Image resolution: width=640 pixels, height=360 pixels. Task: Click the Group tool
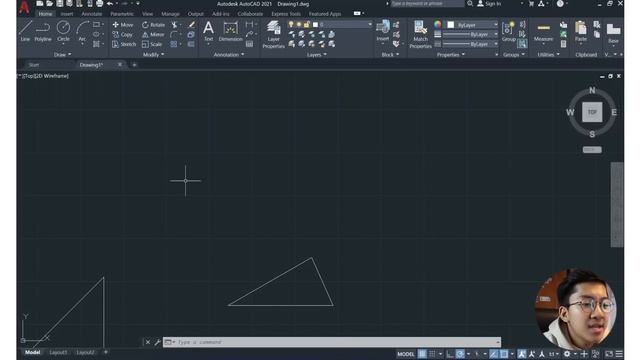509,31
